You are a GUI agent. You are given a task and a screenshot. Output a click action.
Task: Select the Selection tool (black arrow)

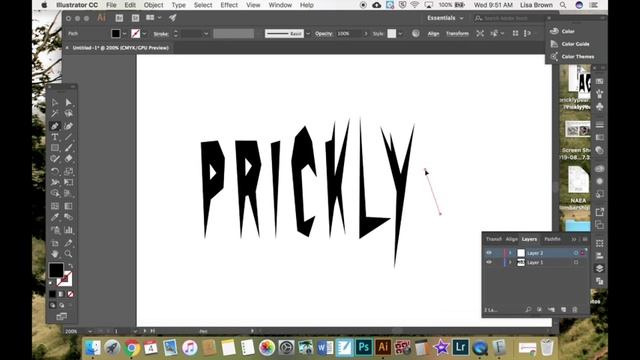coord(55,102)
